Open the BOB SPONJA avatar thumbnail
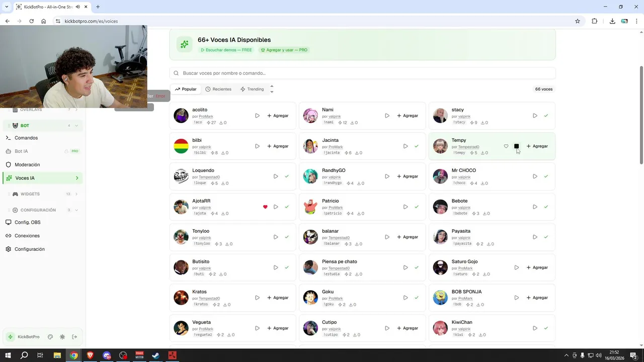Screen dimensions: 644x362 coord(440,298)
